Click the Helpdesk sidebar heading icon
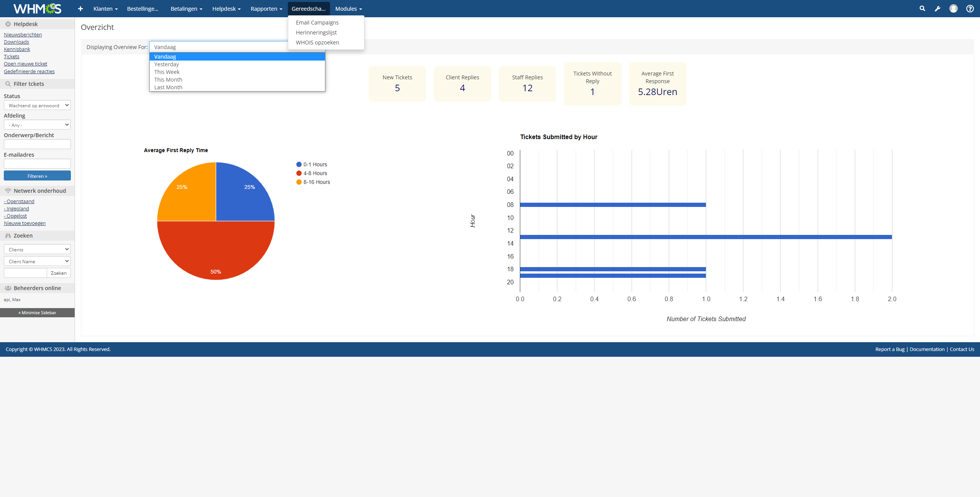The image size is (980, 497). point(8,24)
